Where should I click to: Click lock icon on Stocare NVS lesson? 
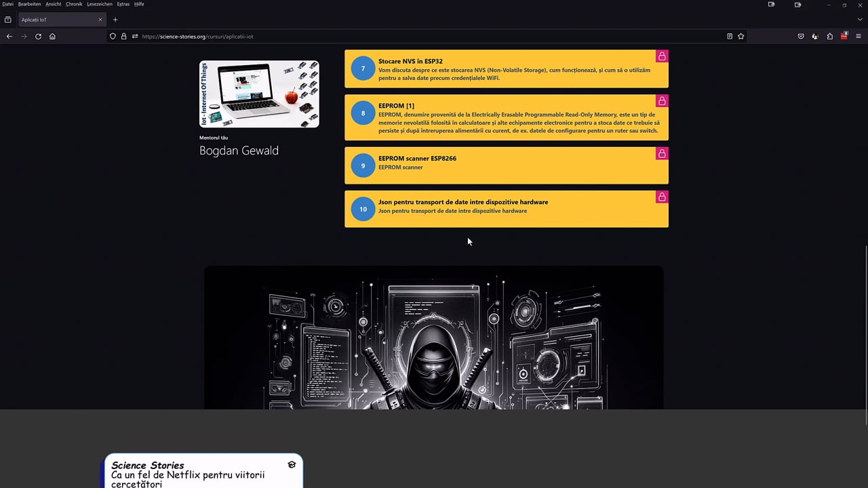click(x=662, y=56)
